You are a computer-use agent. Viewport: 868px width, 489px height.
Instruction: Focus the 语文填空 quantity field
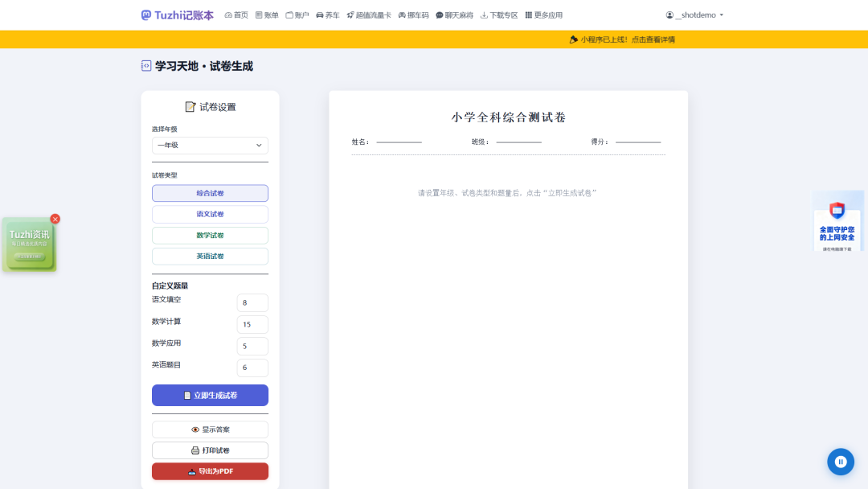(x=252, y=302)
